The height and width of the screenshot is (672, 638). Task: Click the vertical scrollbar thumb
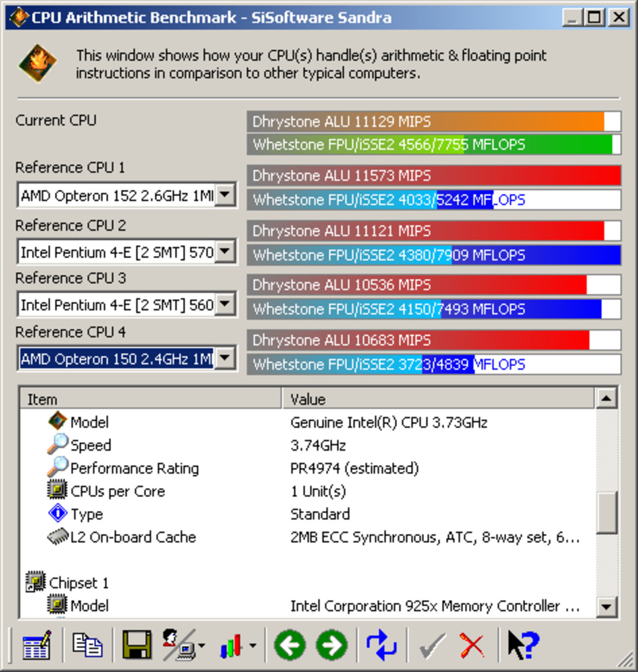pos(606,512)
